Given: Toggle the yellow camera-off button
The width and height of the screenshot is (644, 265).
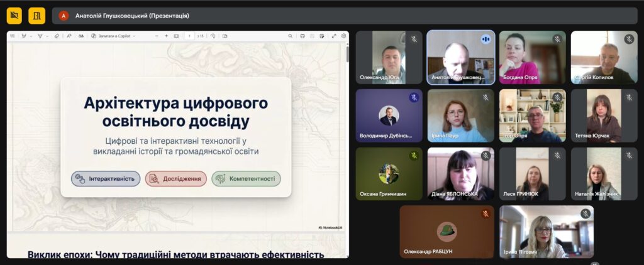Looking at the screenshot, I should tap(14, 15).
